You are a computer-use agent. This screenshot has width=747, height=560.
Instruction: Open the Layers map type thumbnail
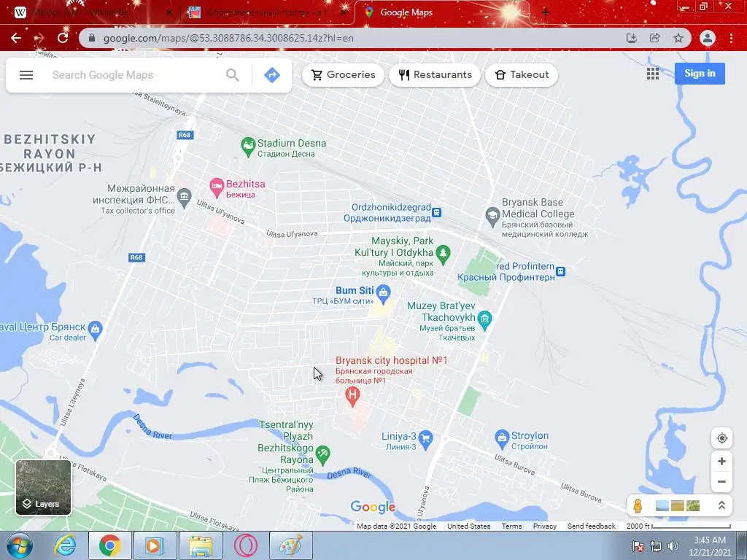click(43, 487)
